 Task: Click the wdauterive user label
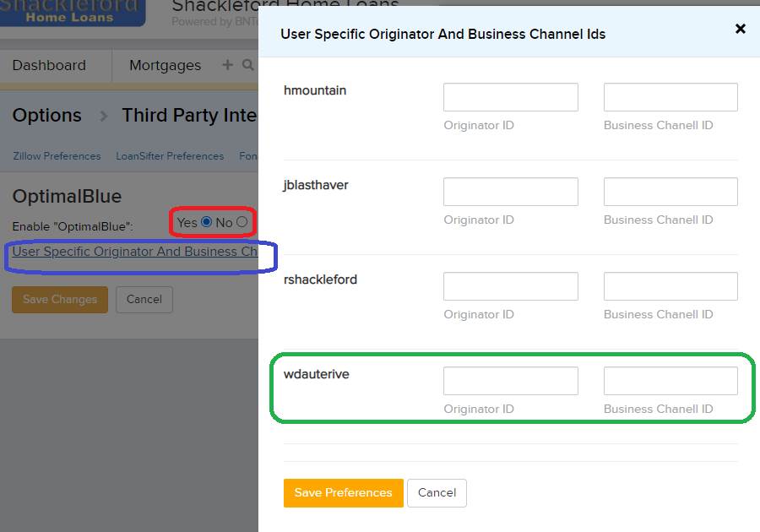coord(316,374)
